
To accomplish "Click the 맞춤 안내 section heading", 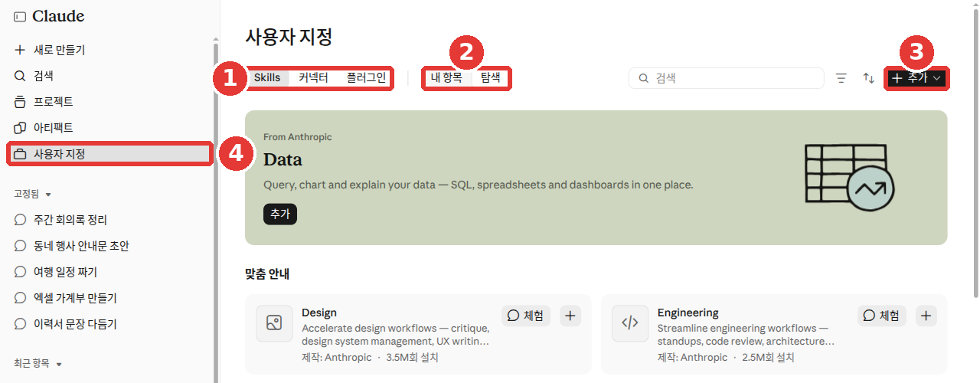I will click(x=267, y=273).
